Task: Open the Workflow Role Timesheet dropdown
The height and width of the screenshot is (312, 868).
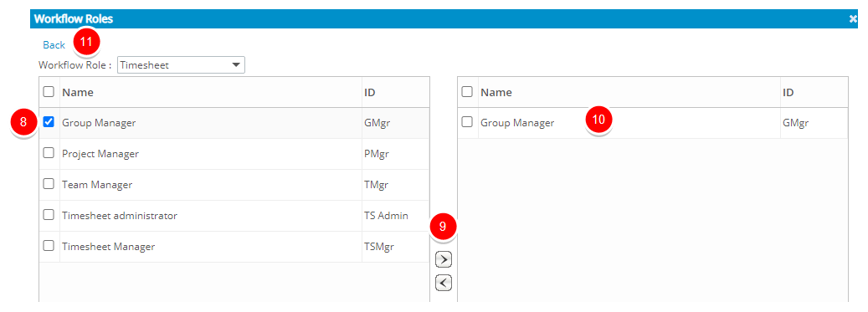Action: coord(181,65)
